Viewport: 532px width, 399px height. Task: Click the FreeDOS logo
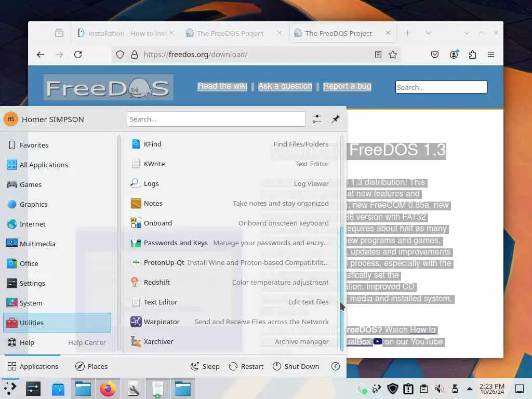(109, 87)
